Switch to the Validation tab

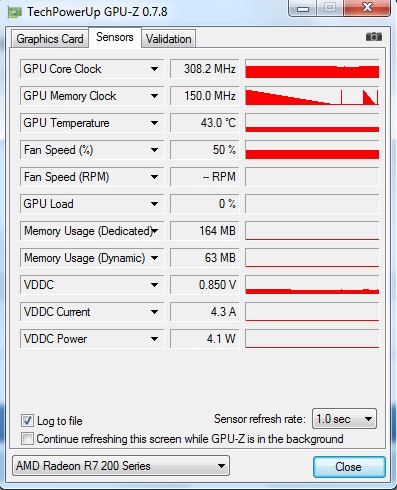[168, 39]
